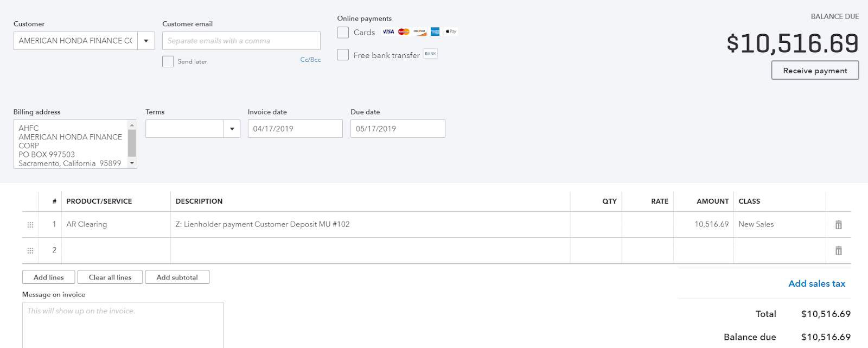
Task: Click the RATE column header
Action: point(660,201)
